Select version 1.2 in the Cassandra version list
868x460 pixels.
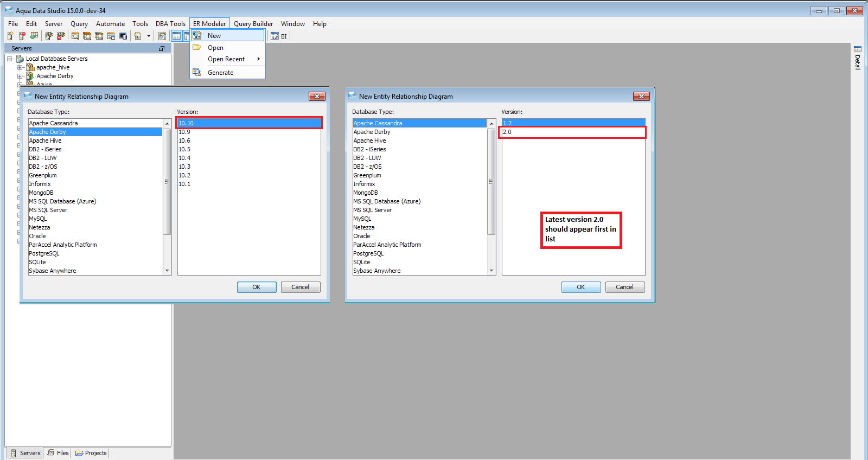click(x=573, y=123)
